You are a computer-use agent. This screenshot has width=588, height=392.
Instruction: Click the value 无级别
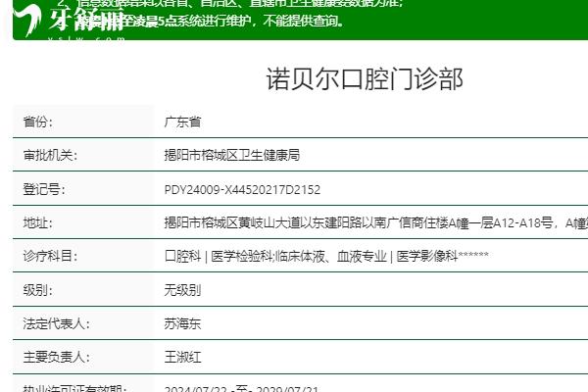pyautogui.click(x=182, y=290)
